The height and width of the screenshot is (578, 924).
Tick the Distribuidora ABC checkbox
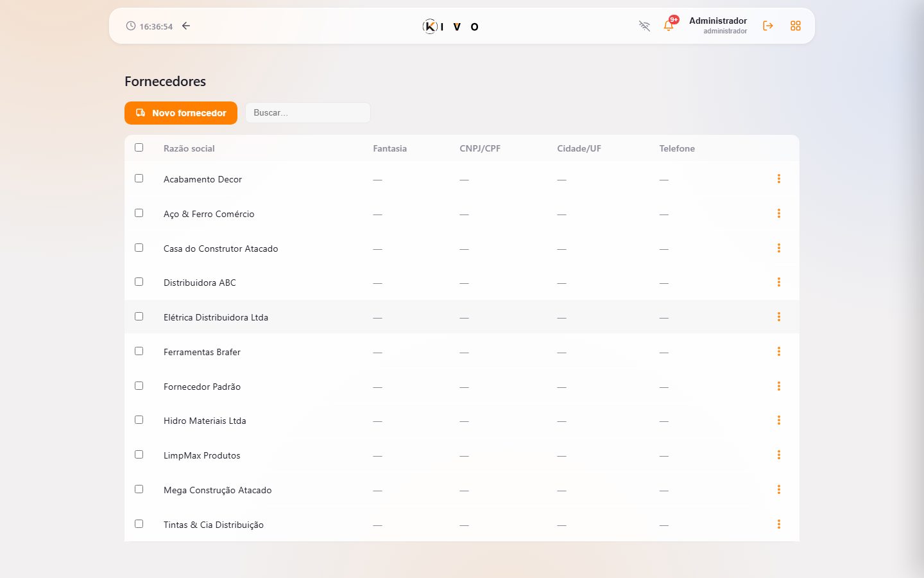click(139, 281)
